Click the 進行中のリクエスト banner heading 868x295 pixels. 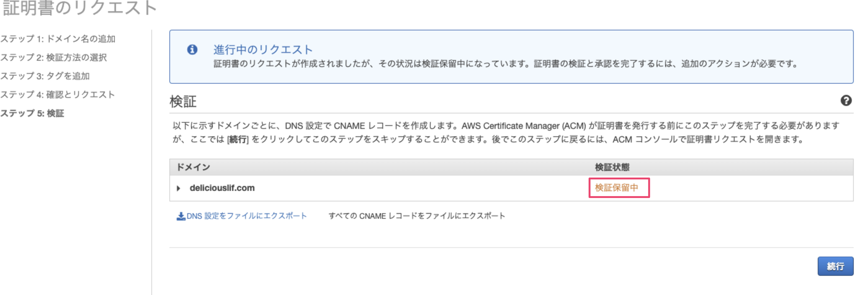pos(263,50)
